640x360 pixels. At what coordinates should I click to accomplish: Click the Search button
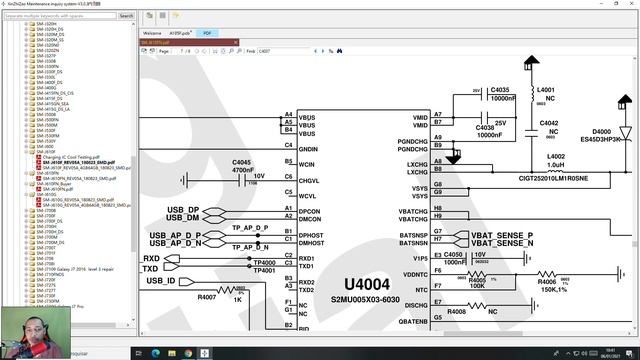(x=126, y=16)
